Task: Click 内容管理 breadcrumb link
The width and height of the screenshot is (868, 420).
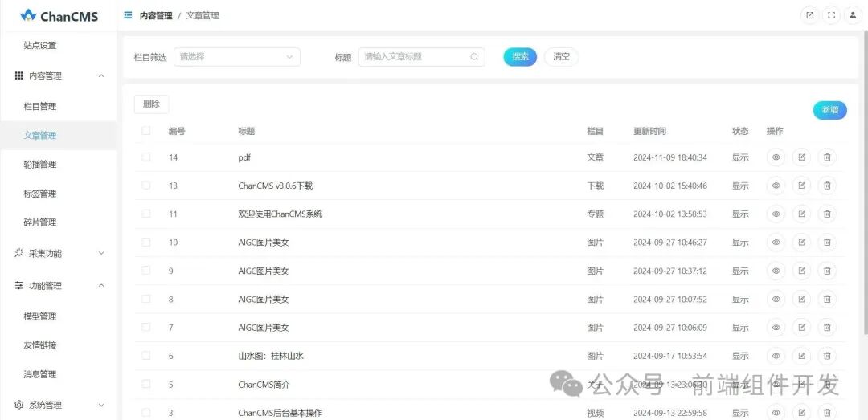Action: pos(156,16)
